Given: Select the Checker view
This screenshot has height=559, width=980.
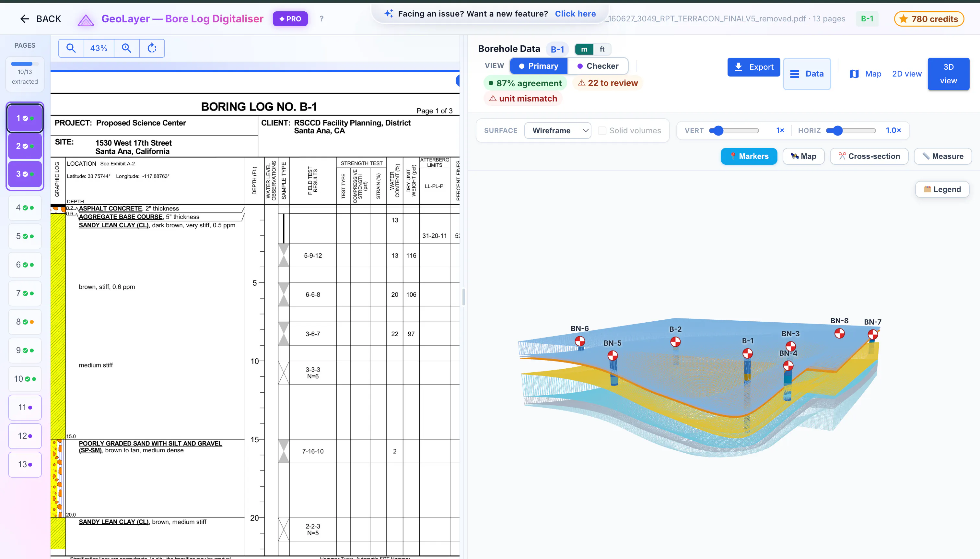Looking at the screenshot, I should [598, 66].
